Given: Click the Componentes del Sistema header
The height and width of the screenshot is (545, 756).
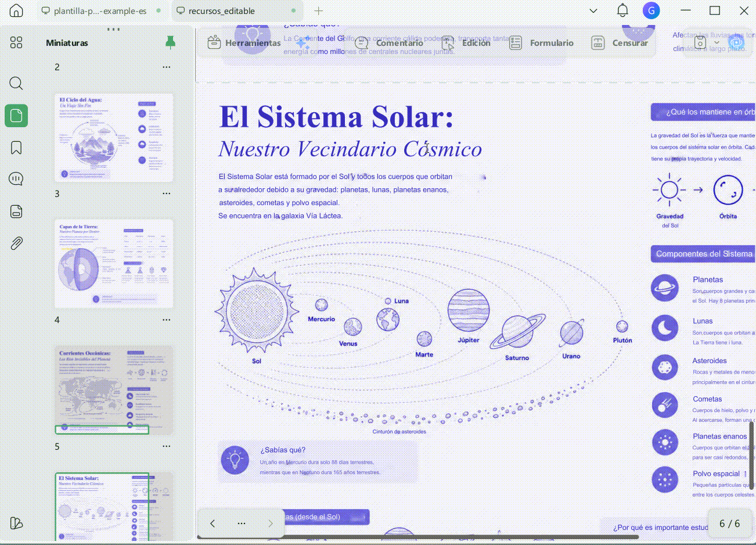Looking at the screenshot, I should 704,254.
